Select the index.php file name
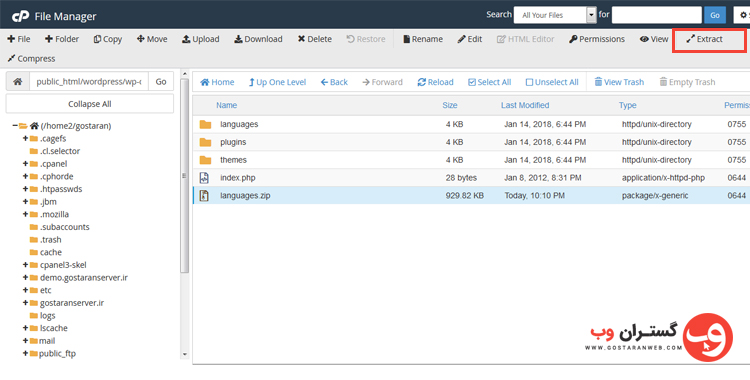 point(238,178)
